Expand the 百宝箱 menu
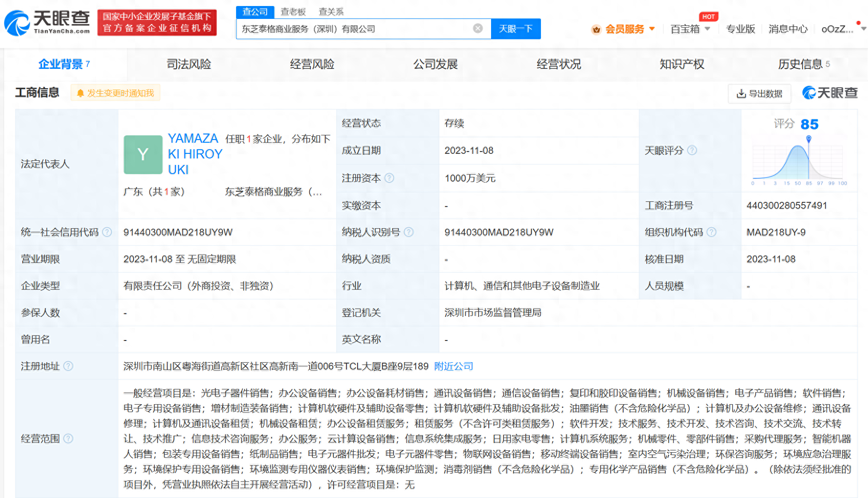Viewport: 868px width, 498px height. 690,29
